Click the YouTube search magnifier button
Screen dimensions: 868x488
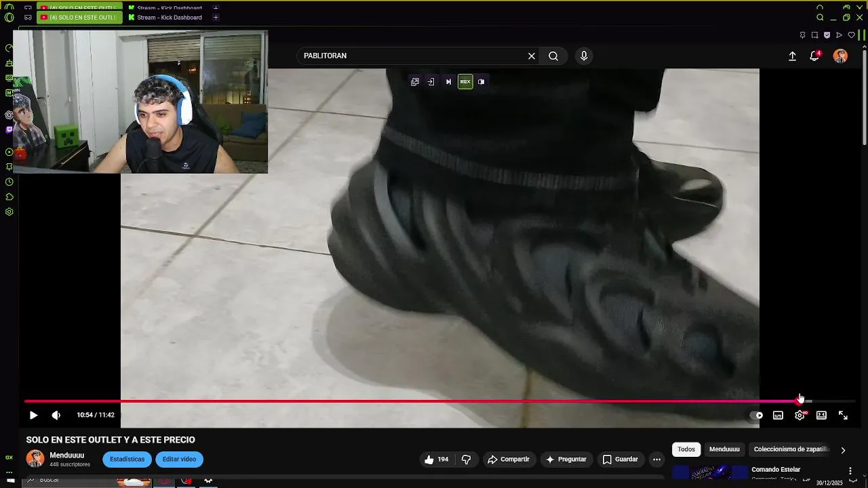point(553,56)
